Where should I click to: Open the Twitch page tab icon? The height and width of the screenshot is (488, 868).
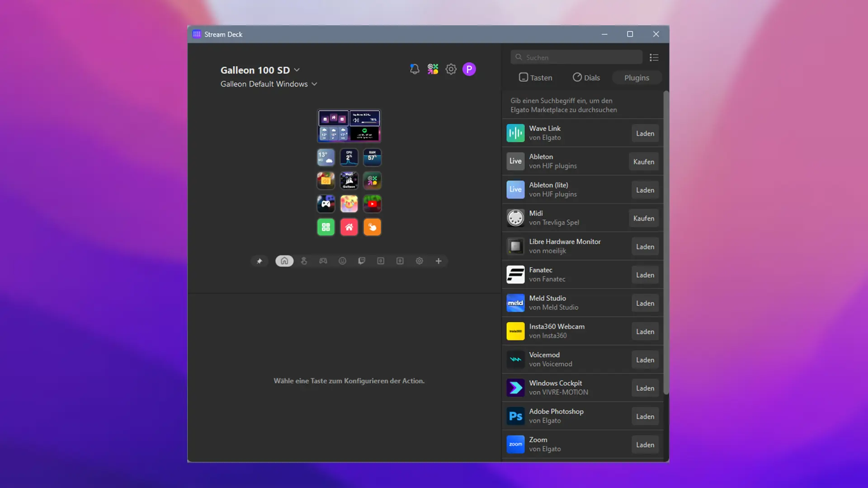coord(362,261)
